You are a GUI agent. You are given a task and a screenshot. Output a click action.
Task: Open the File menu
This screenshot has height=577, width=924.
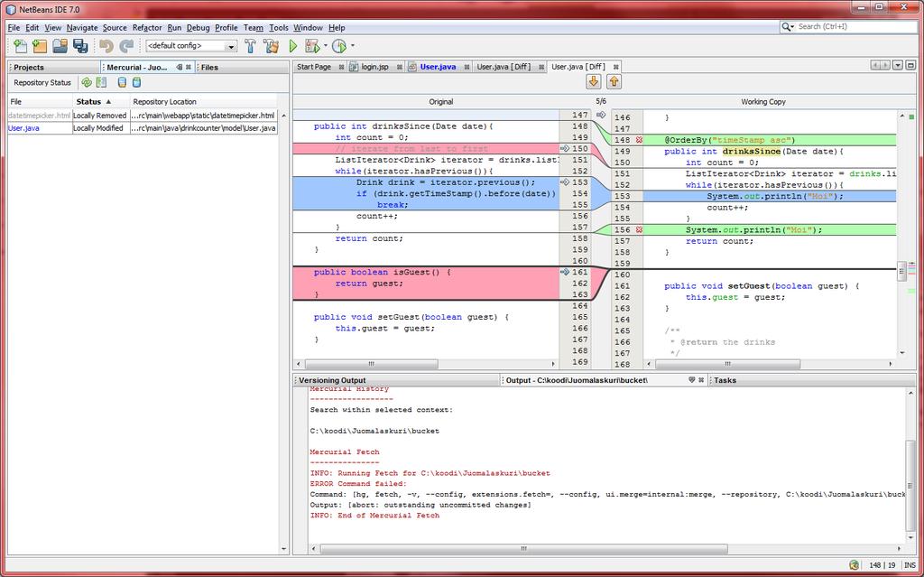(14, 28)
